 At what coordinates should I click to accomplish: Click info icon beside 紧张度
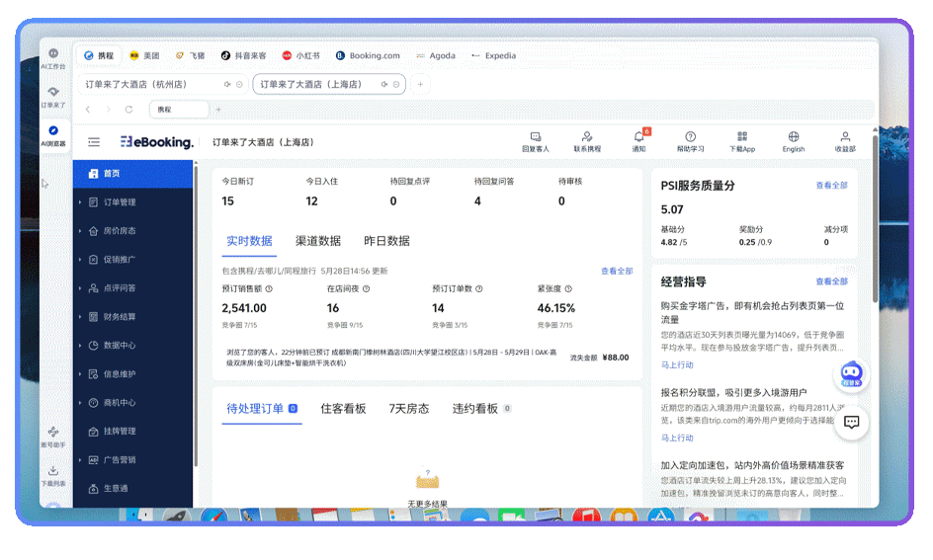coord(568,289)
